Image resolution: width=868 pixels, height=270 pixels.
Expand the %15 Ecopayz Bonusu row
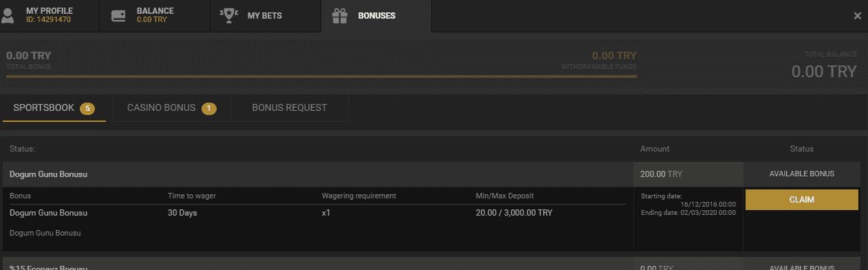tap(318, 265)
